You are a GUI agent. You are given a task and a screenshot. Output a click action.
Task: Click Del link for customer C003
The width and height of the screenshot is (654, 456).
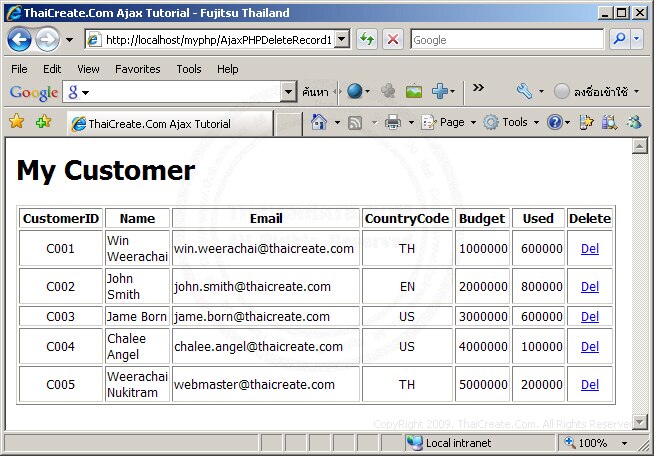[x=590, y=317]
